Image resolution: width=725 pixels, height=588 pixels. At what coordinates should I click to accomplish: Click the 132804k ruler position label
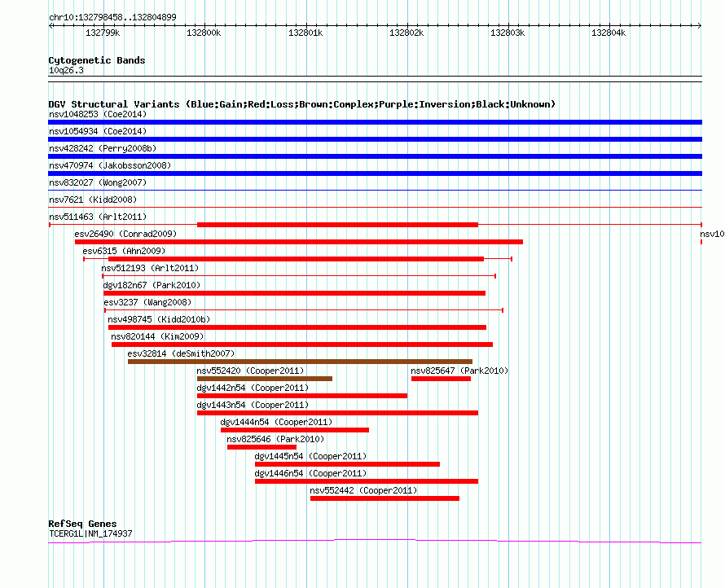[609, 33]
